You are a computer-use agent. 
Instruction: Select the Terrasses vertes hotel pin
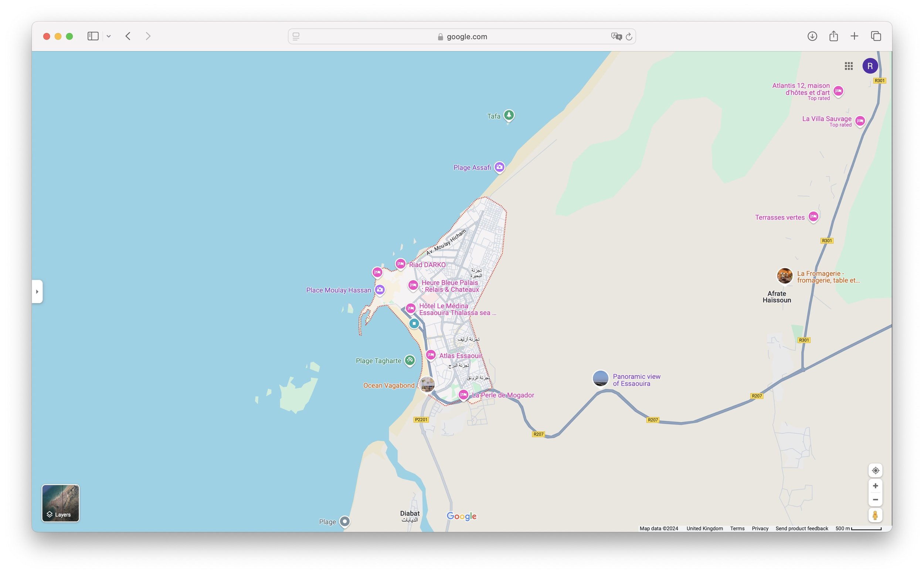tap(813, 217)
